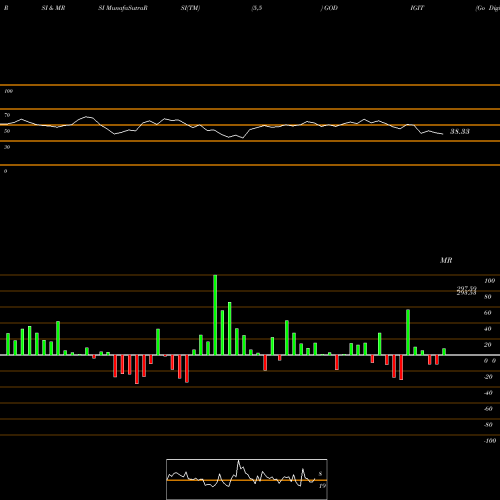Click the RSI axis label 70
The height and width of the screenshot is (500, 500).
(x=7, y=115)
